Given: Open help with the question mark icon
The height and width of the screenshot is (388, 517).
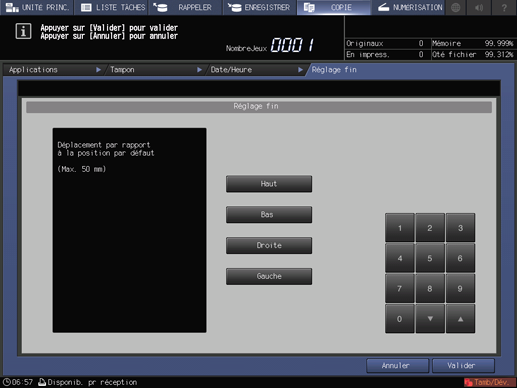Looking at the screenshot, I should [x=504, y=7].
